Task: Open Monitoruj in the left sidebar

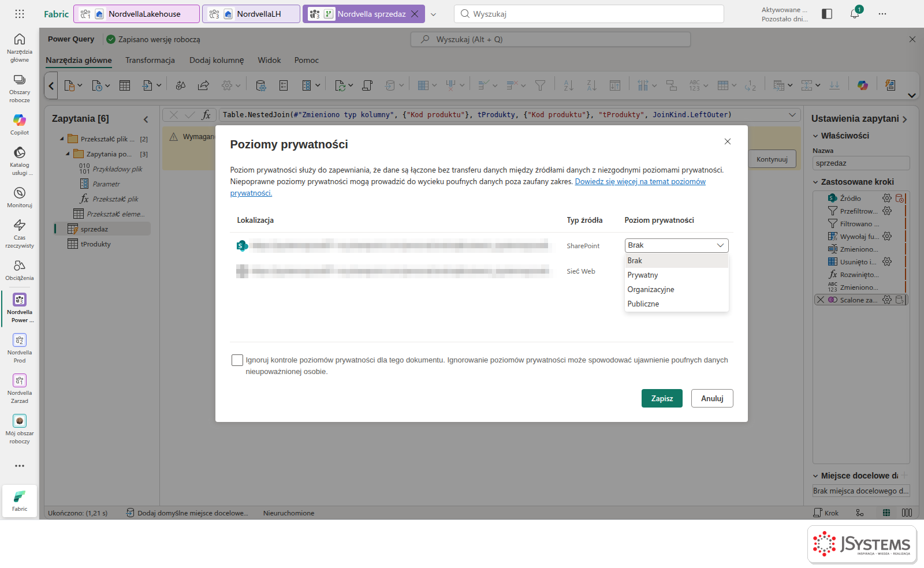Action: pos(20,197)
